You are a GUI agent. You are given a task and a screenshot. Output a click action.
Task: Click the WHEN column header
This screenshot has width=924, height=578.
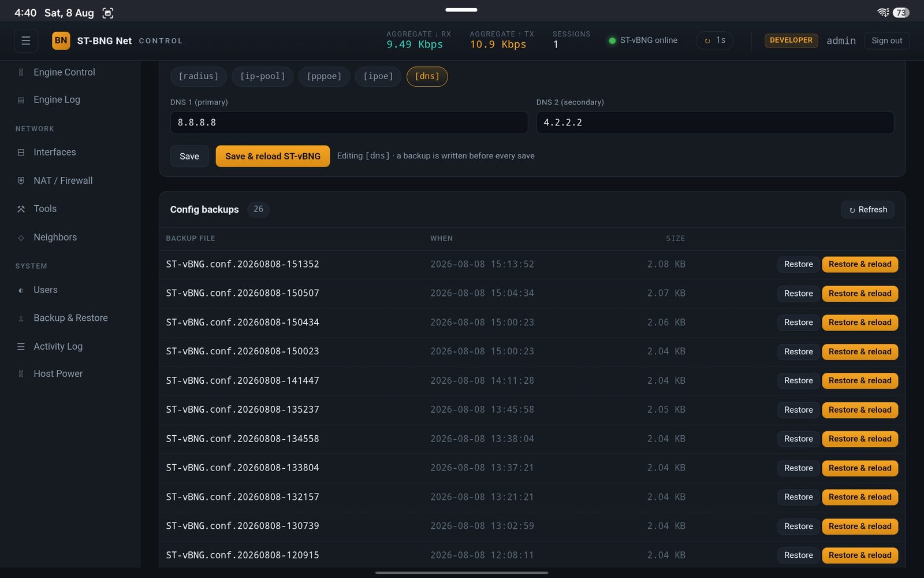441,238
